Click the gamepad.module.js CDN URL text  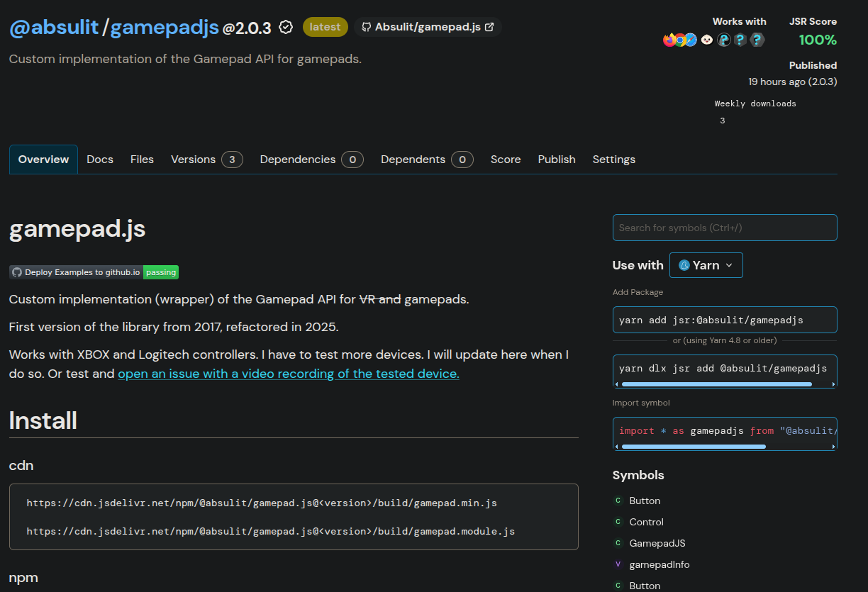point(271,531)
